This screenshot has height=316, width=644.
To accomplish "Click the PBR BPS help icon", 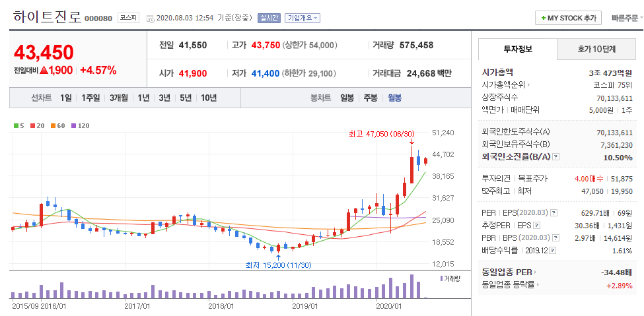I will click(x=555, y=237).
